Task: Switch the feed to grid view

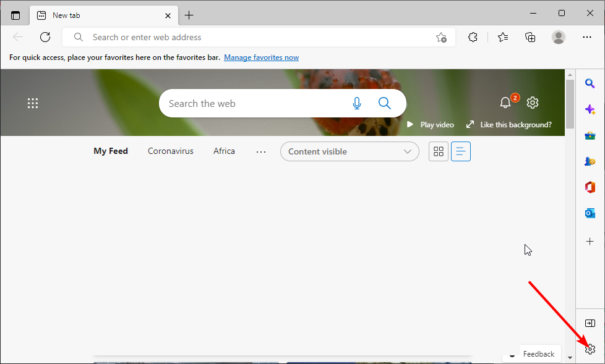Action: click(x=439, y=151)
